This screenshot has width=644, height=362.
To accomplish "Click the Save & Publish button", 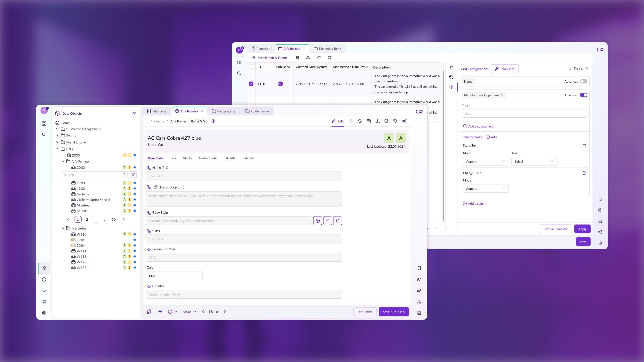I will click(393, 311).
